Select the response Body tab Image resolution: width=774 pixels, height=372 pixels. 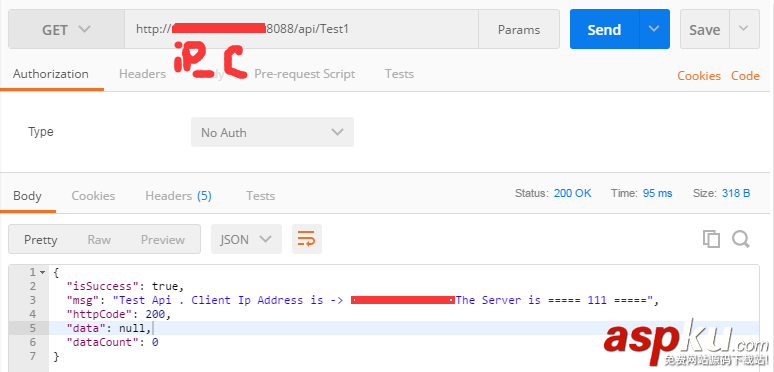tap(27, 196)
